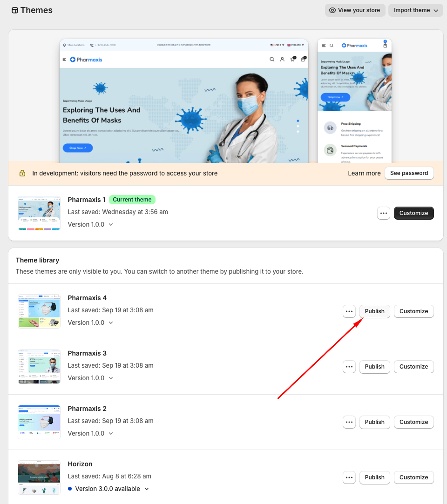Select the Pharmaxis 3 theme thumbnail

(x=39, y=367)
